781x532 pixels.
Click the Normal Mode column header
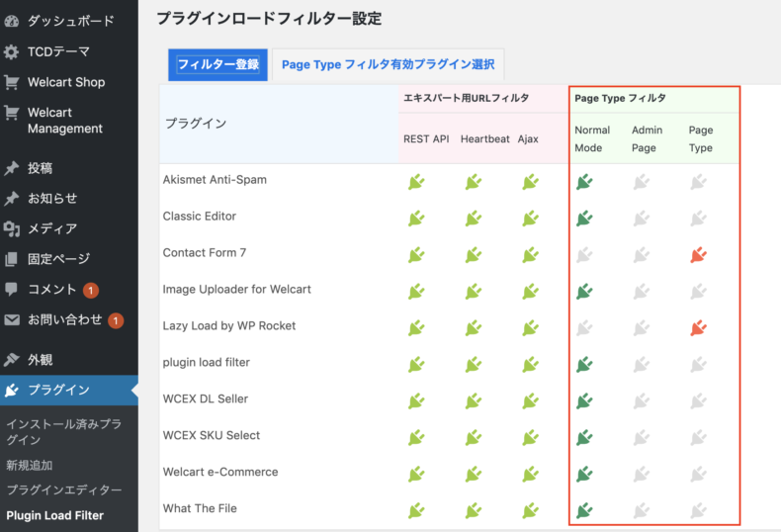coord(592,139)
